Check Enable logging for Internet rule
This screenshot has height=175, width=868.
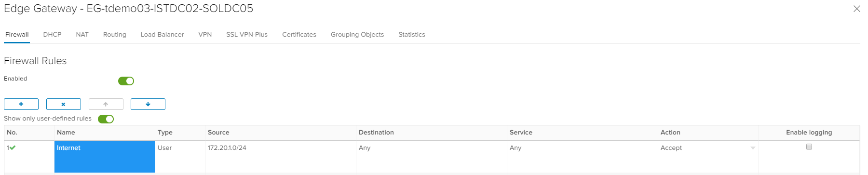[x=809, y=147]
